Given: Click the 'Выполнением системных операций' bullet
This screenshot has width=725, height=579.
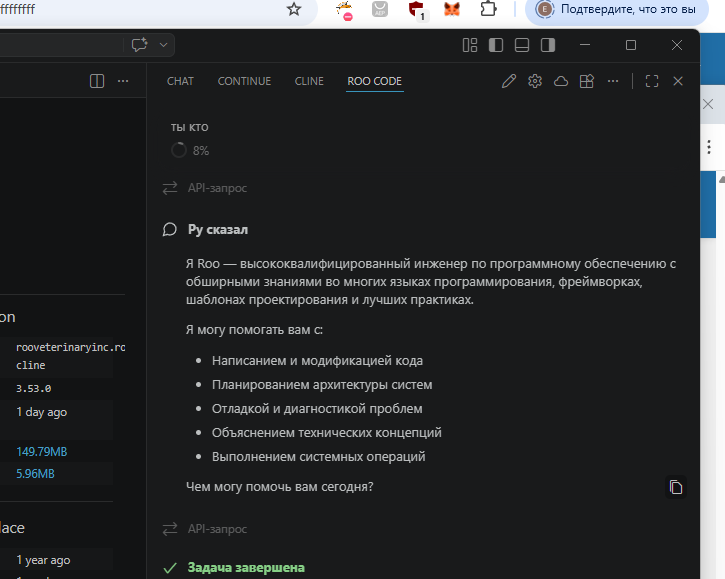Looking at the screenshot, I should coord(319,457).
